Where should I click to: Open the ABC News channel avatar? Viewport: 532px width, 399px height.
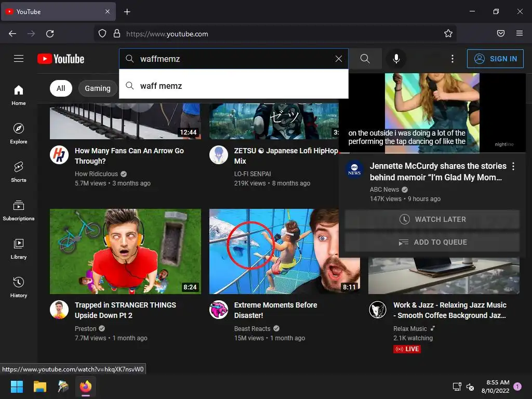pyautogui.click(x=354, y=170)
